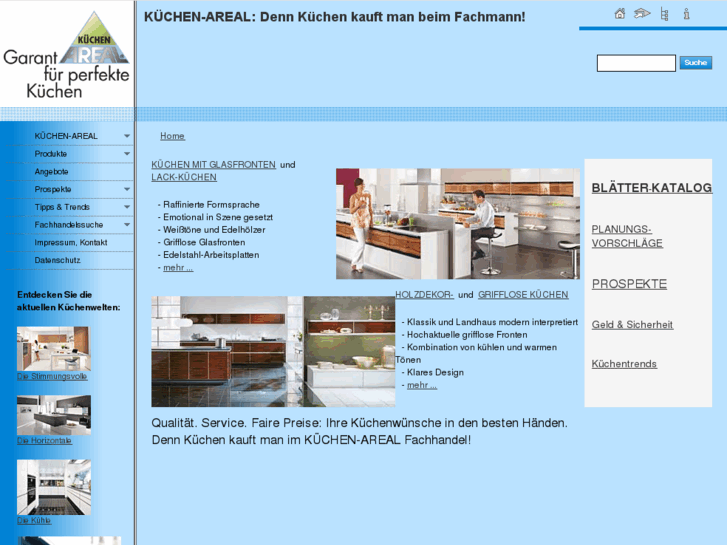The width and height of the screenshot is (727, 545).
Task: Open the contact hand icon
Action: [642, 14]
